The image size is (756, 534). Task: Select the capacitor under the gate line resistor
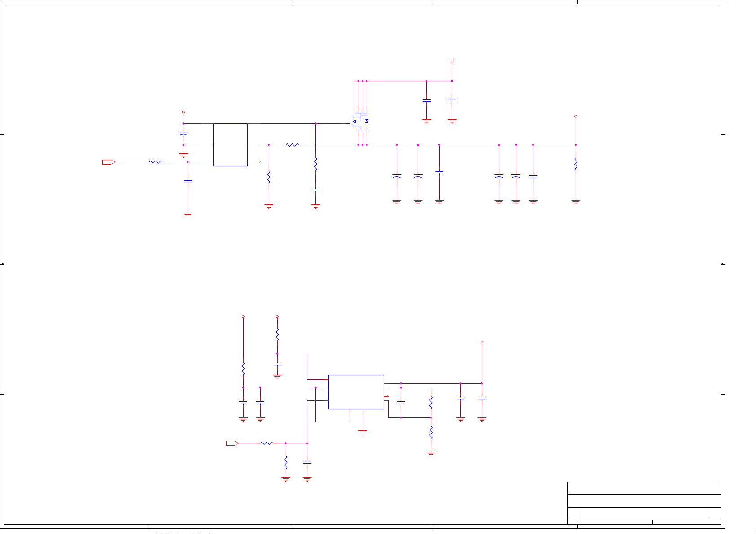[x=315, y=190]
